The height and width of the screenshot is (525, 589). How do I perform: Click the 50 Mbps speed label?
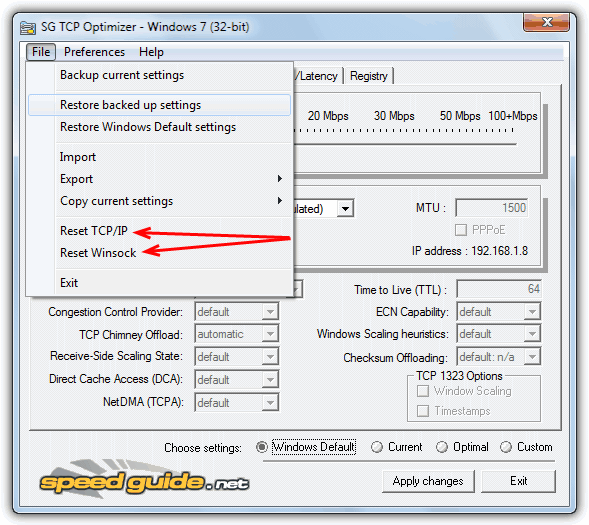pos(460,116)
